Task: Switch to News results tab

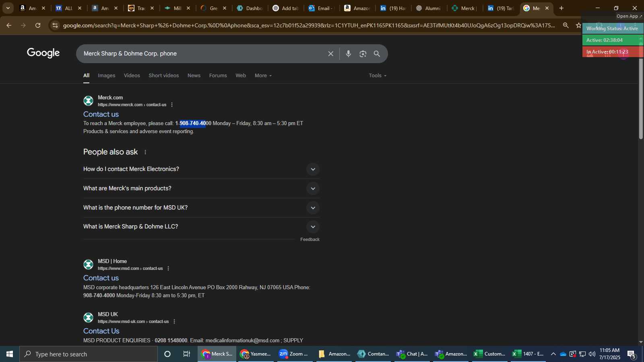Action: pyautogui.click(x=194, y=76)
